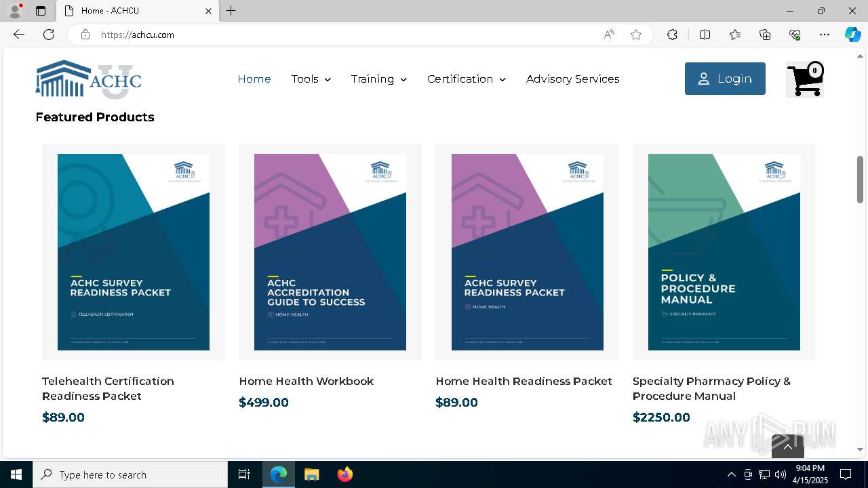Launch Firefox from taskbar

tap(344, 474)
